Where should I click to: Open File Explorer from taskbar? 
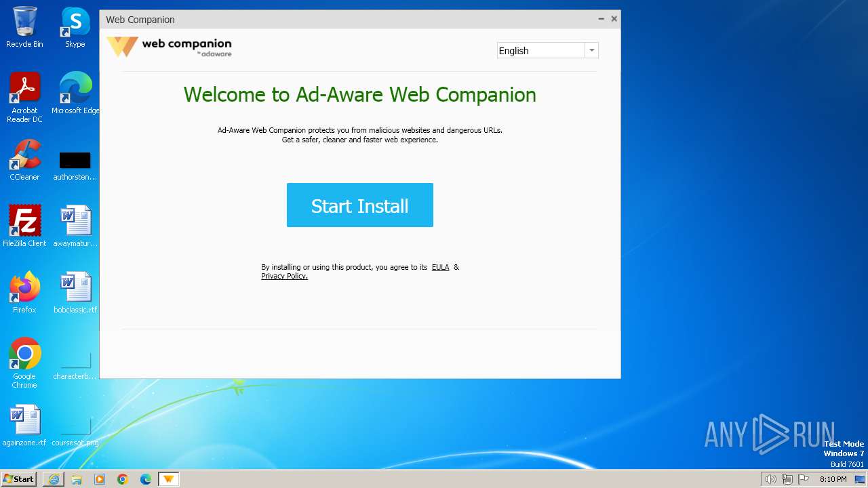tap(77, 479)
